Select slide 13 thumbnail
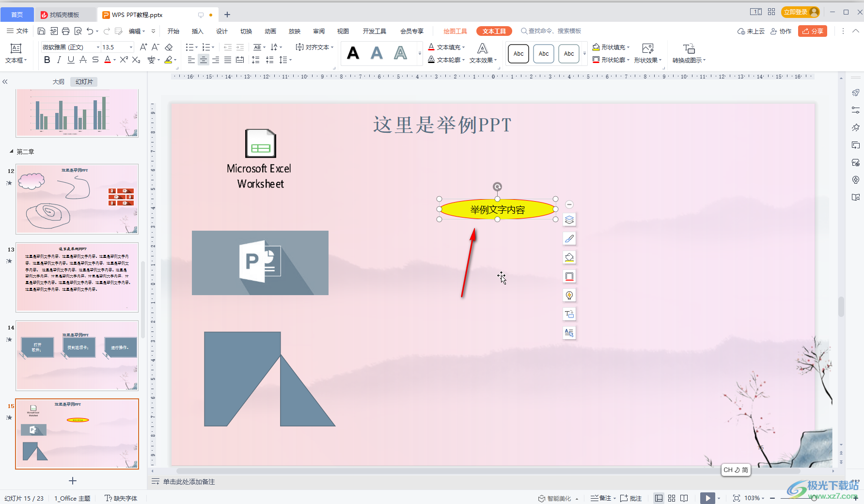 [x=77, y=277]
